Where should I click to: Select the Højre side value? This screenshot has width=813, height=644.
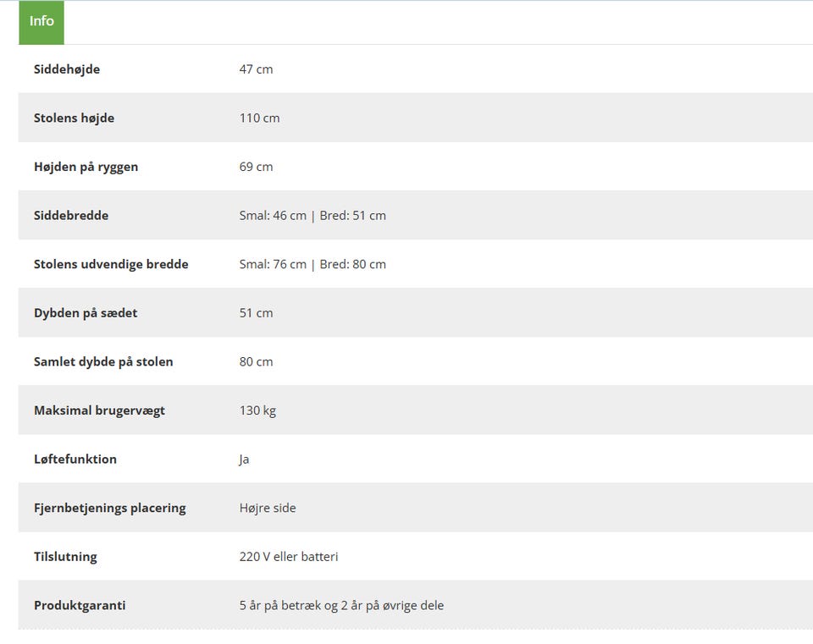(x=268, y=509)
